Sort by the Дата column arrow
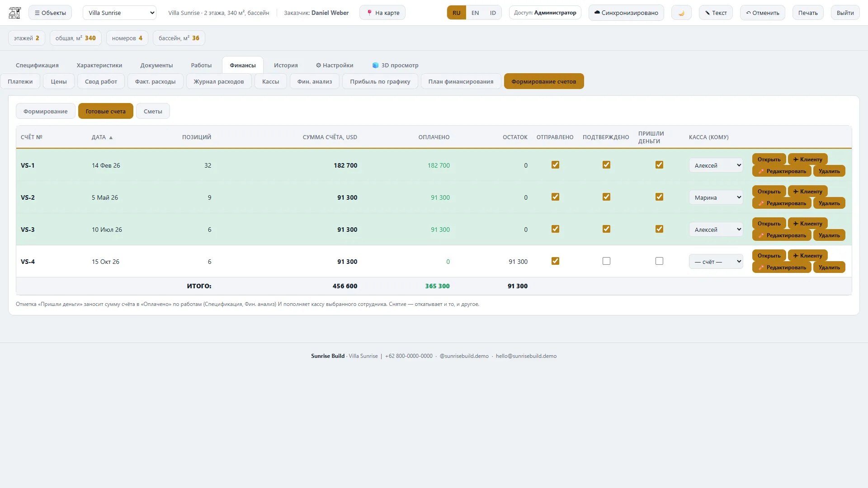The height and width of the screenshot is (488, 868). tap(111, 137)
